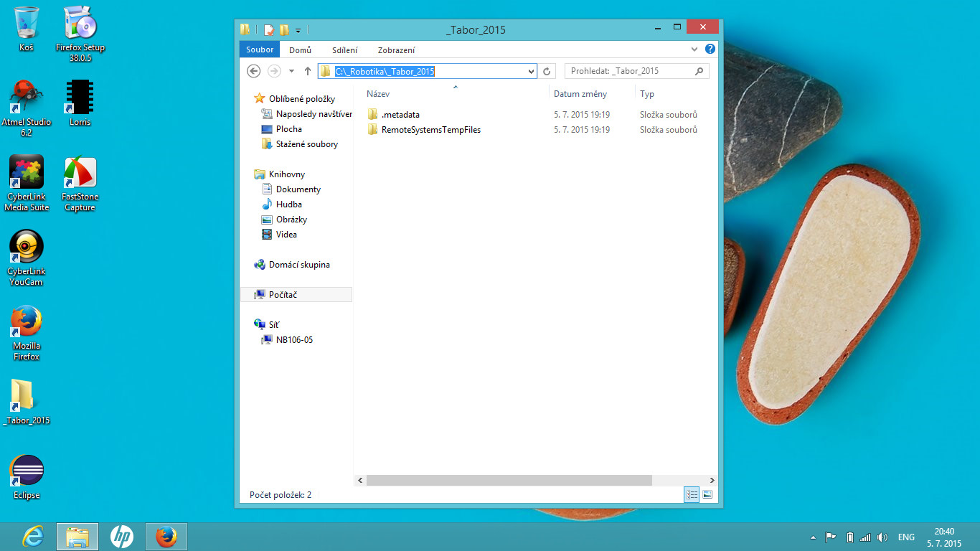
Task: Switch to large thumbnails view
Action: pyautogui.click(x=707, y=495)
